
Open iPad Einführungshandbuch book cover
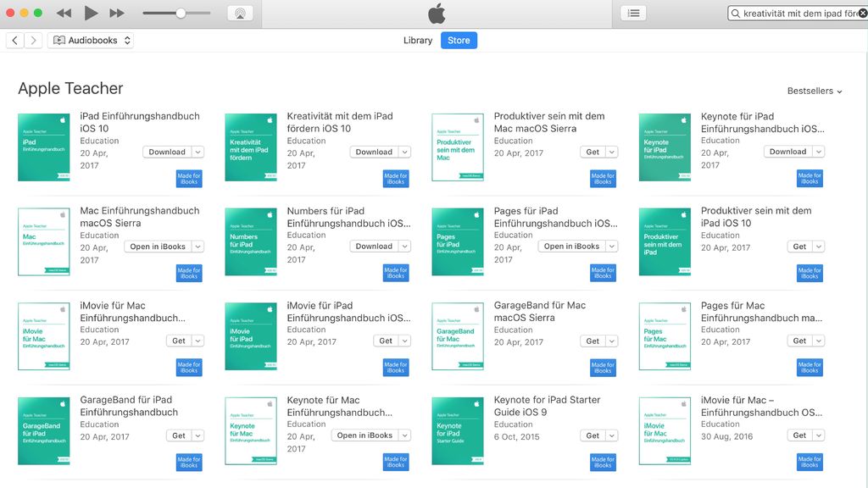click(44, 147)
